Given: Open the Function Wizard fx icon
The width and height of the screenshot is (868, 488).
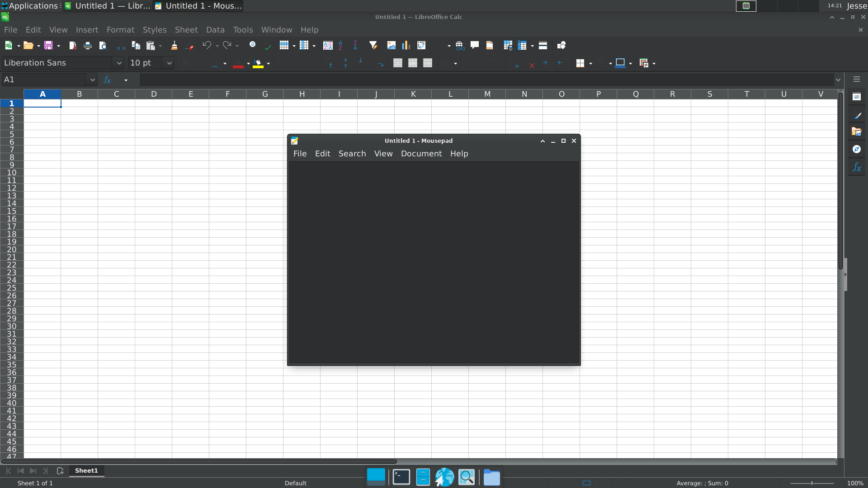Looking at the screenshot, I should click(107, 80).
